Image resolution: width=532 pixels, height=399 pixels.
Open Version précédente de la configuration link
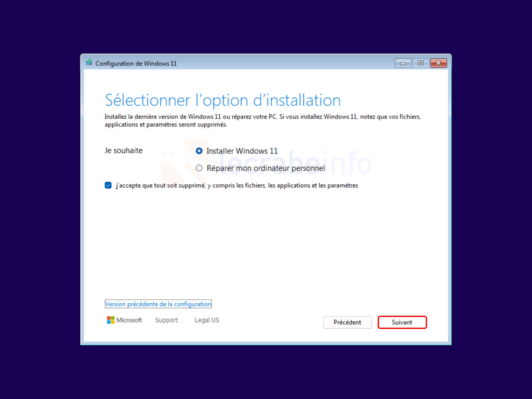click(x=158, y=304)
